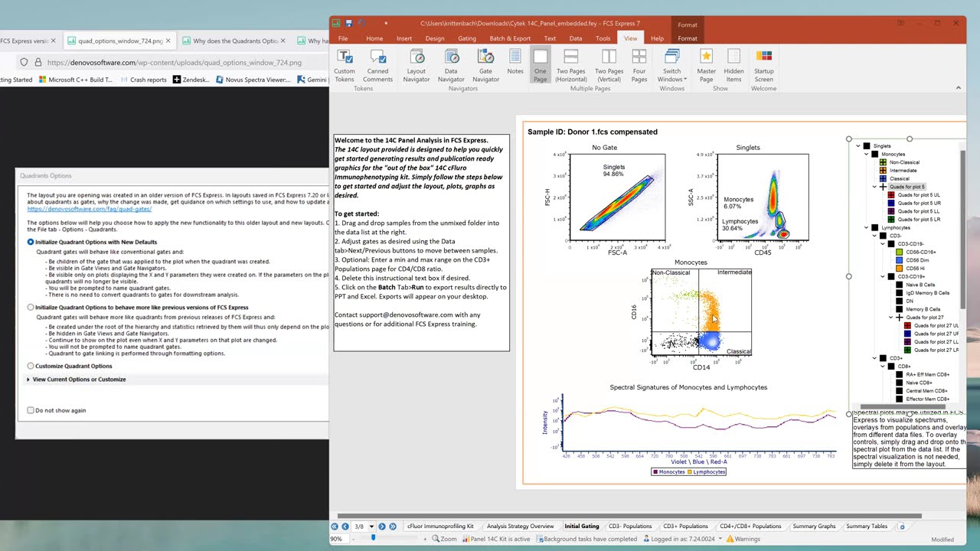Click the browser address bar URL
980x551 pixels.
[x=175, y=63]
